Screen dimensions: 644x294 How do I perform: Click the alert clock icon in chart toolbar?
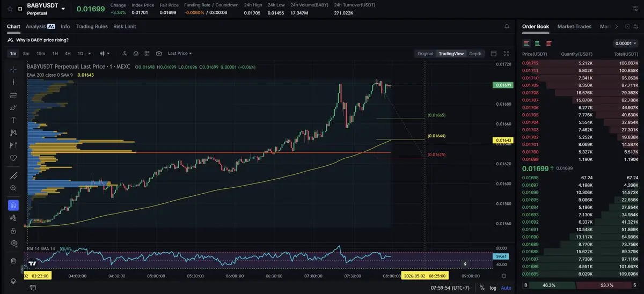point(136,53)
